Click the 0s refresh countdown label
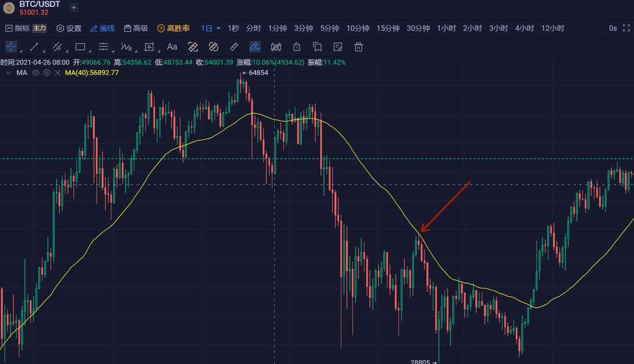Image resolution: width=634 pixels, height=364 pixels. [x=613, y=29]
